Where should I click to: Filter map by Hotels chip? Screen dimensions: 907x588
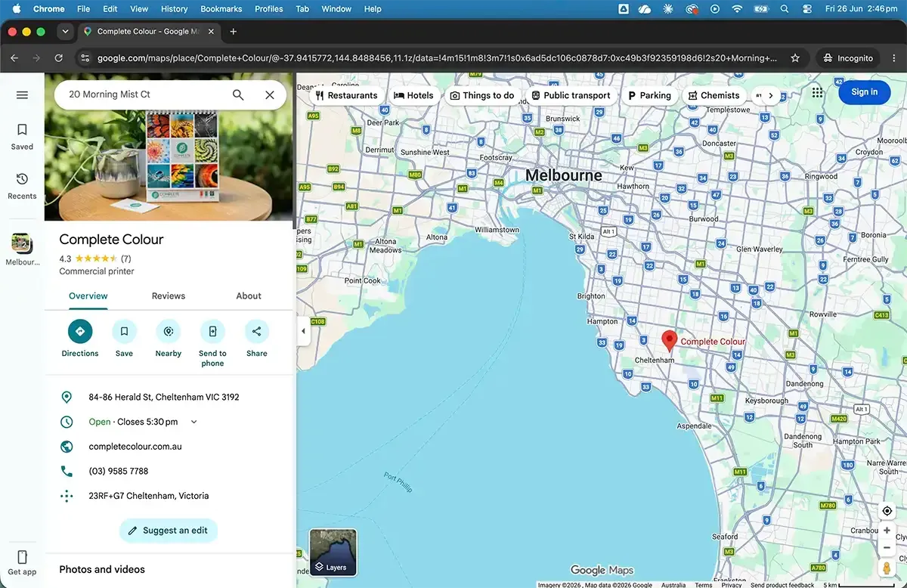[413, 95]
